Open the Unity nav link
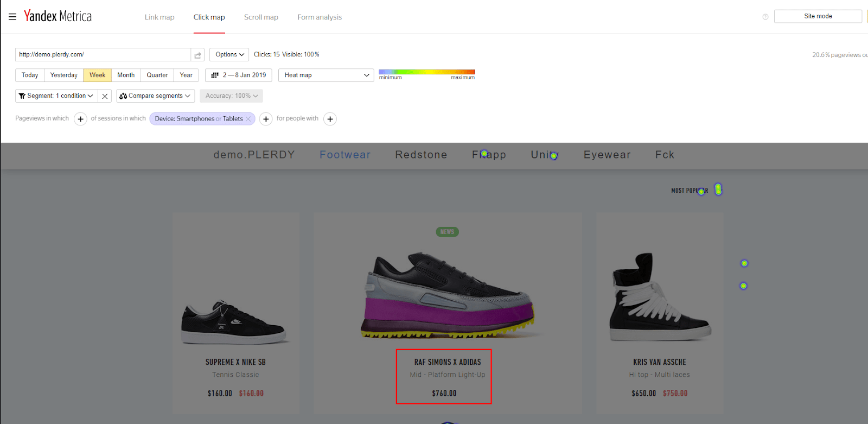868x424 pixels. tap(545, 155)
